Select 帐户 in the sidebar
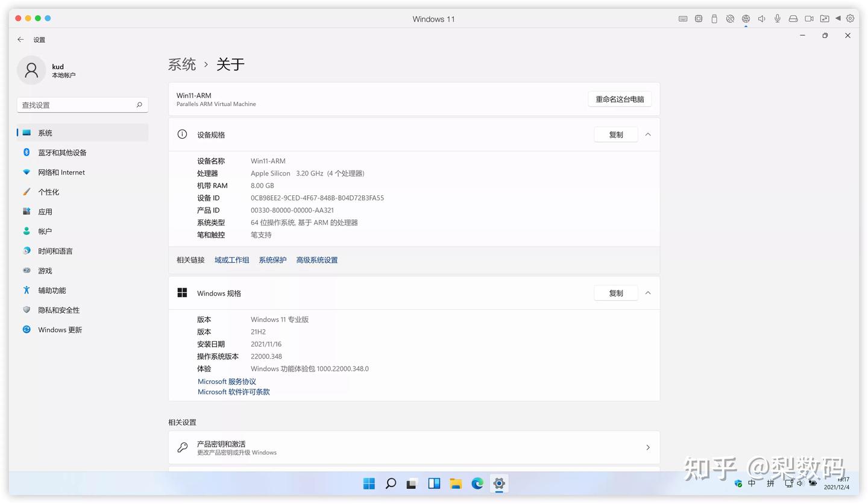This screenshot has width=868, height=504. click(44, 231)
